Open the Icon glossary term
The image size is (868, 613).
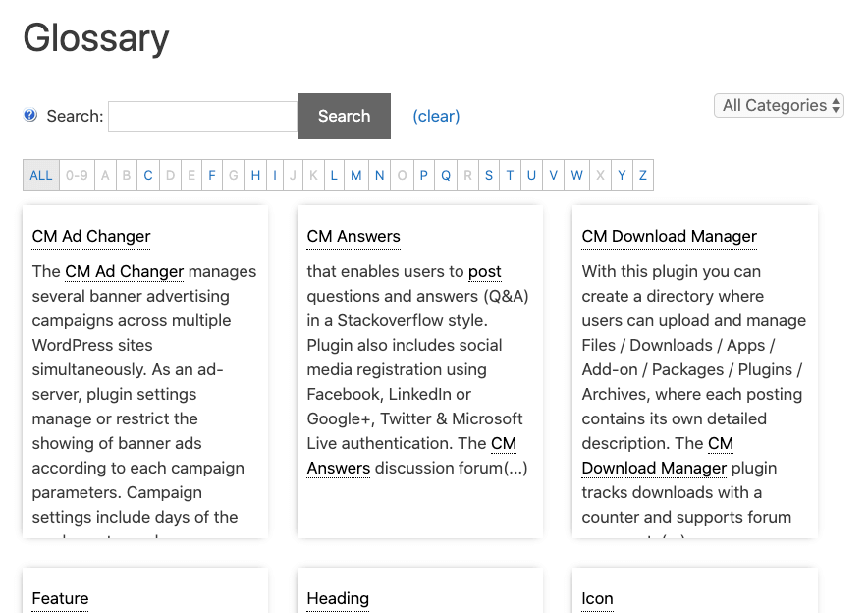click(597, 598)
